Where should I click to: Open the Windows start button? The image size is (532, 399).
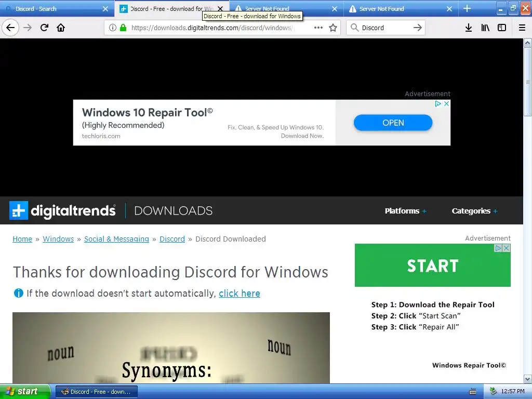25,392
